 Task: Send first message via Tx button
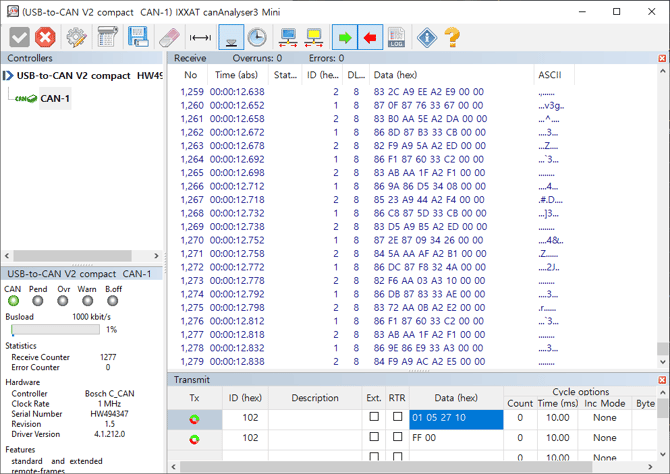click(194, 418)
